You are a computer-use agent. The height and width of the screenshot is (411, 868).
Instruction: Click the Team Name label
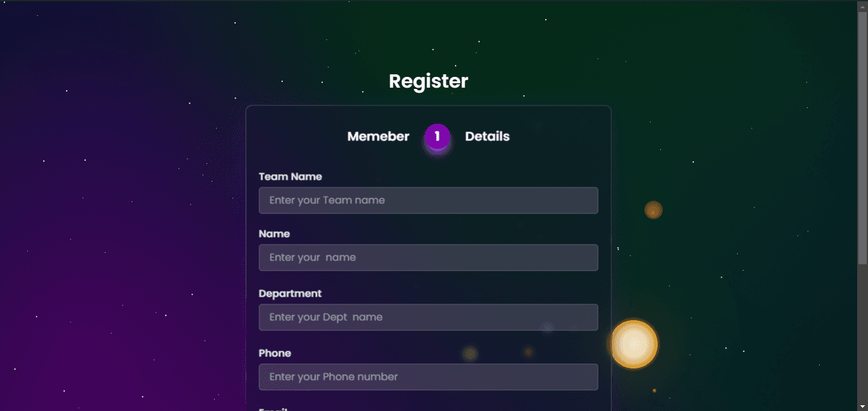pos(290,177)
